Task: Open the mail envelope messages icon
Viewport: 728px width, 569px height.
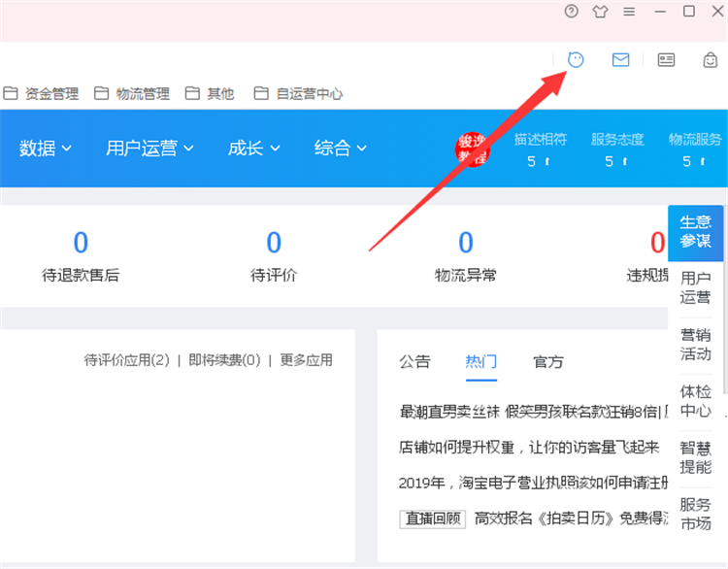Action: coord(620,59)
